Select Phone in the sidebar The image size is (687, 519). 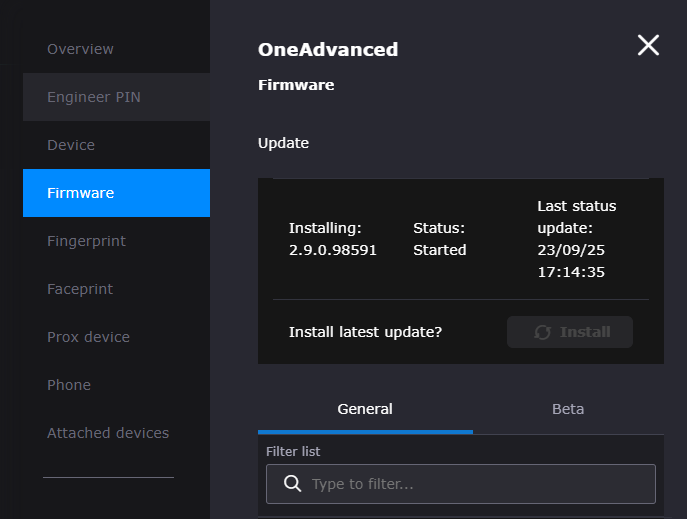point(69,385)
